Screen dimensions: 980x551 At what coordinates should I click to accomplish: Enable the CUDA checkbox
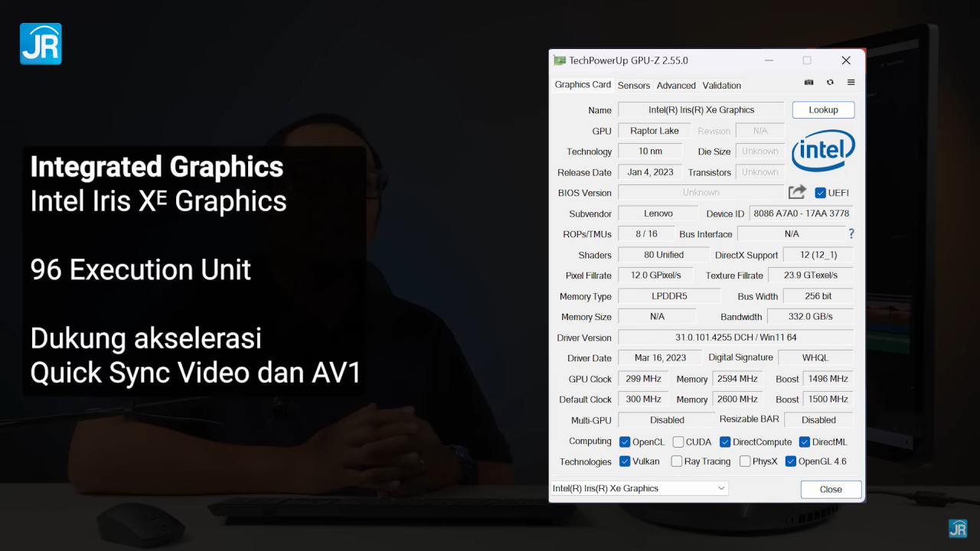coord(678,442)
